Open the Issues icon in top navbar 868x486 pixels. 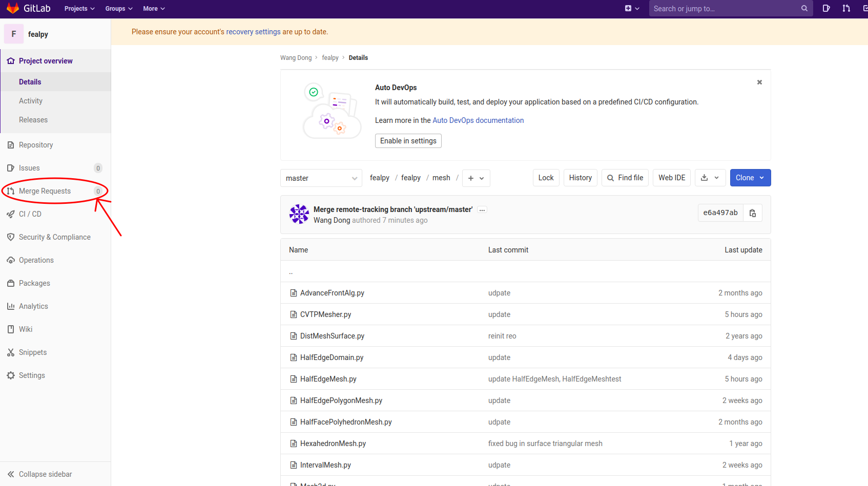pyautogui.click(x=826, y=8)
